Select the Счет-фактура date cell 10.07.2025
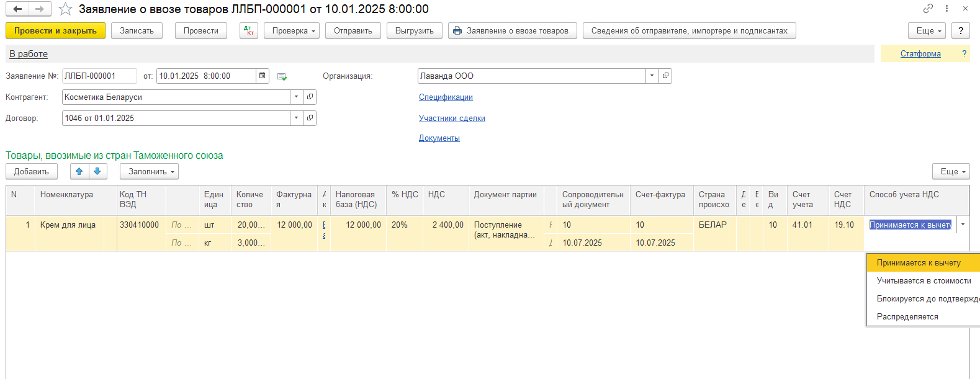Viewport: 980px width, 379px height. pyautogui.click(x=662, y=243)
